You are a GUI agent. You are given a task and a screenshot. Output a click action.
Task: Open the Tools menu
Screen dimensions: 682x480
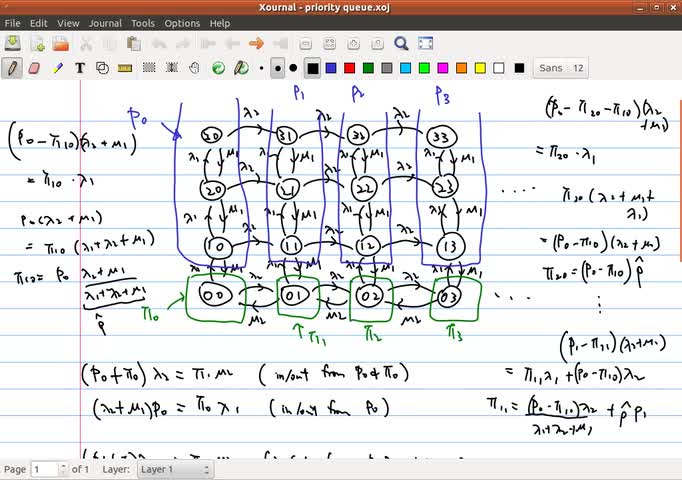pos(143,23)
